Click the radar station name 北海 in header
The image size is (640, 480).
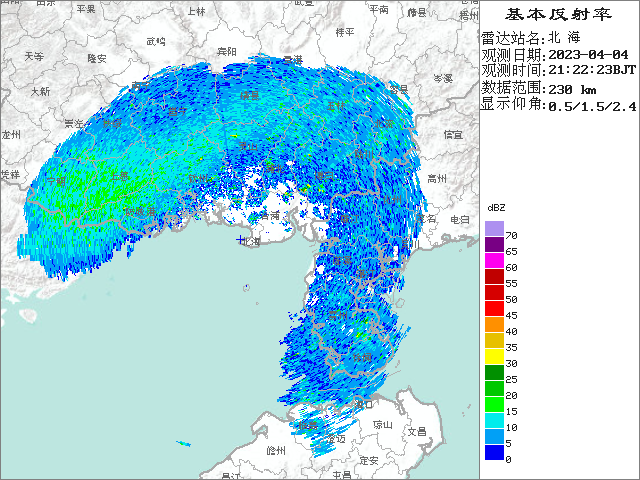564,38
